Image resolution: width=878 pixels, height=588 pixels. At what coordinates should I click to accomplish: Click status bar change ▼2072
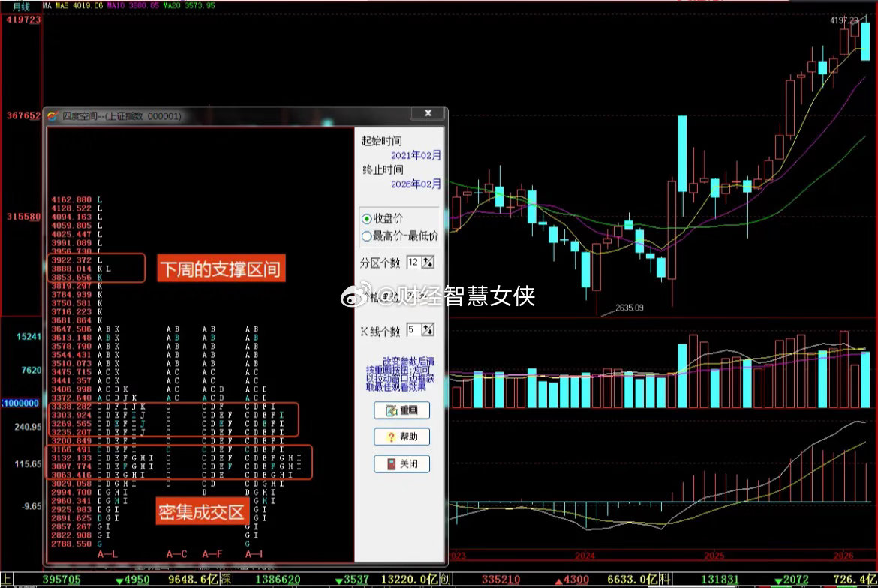click(791, 580)
